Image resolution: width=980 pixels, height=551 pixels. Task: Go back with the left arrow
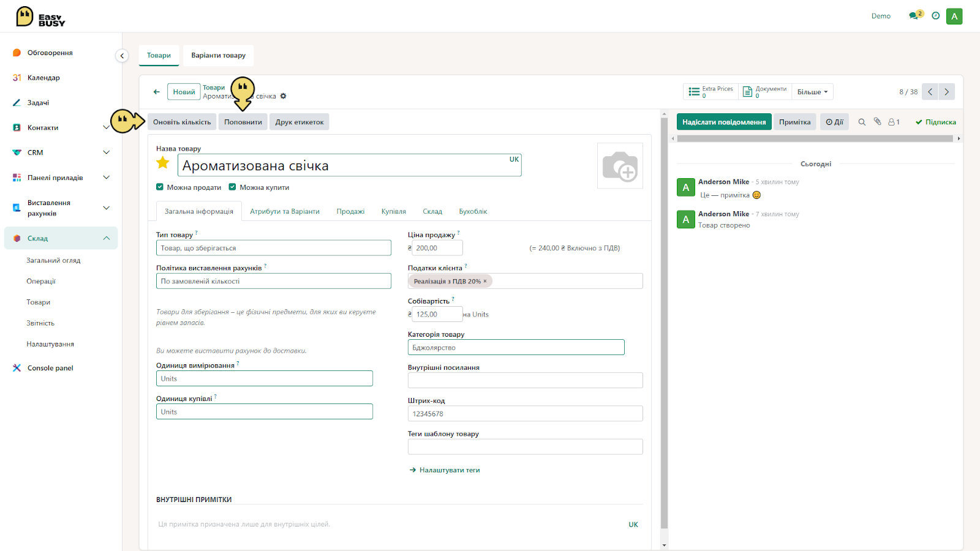coord(157,92)
